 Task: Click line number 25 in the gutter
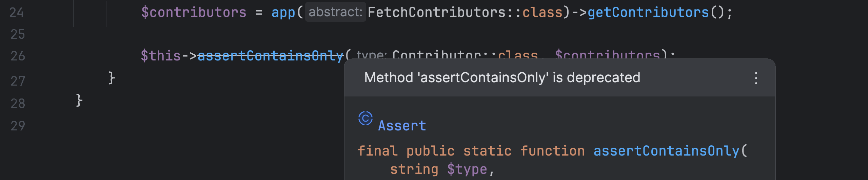[x=18, y=34]
